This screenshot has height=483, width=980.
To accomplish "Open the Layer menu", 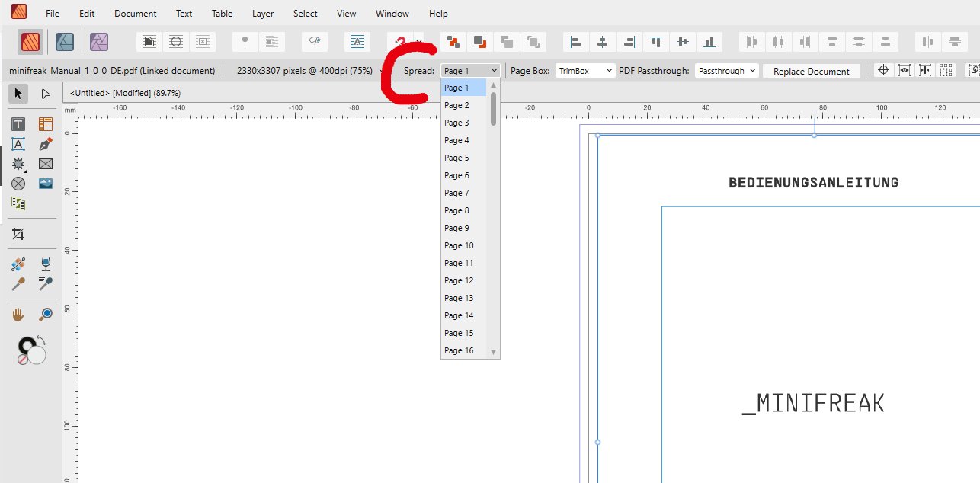I will tap(263, 14).
